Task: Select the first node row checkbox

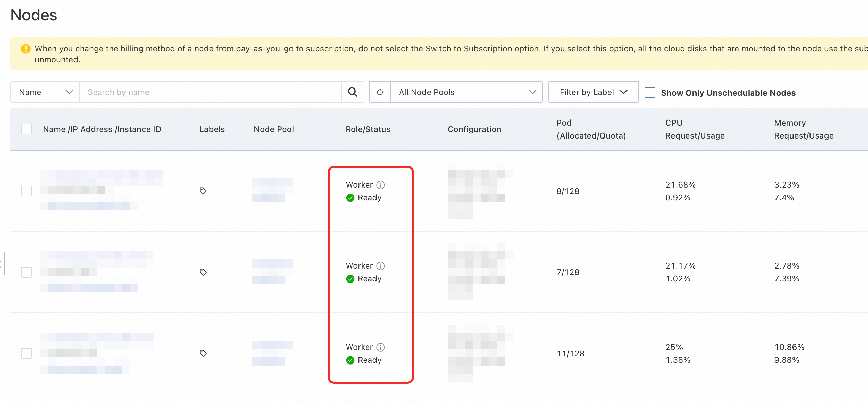Action: coord(27,191)
